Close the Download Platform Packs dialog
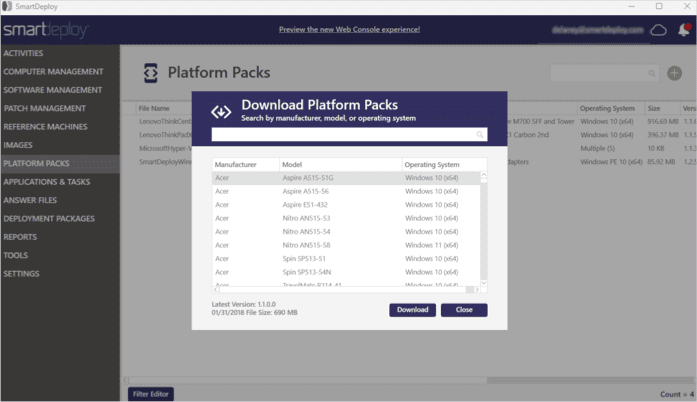The height and width of the screenshot is (402, 697). [x=464, y=310]
